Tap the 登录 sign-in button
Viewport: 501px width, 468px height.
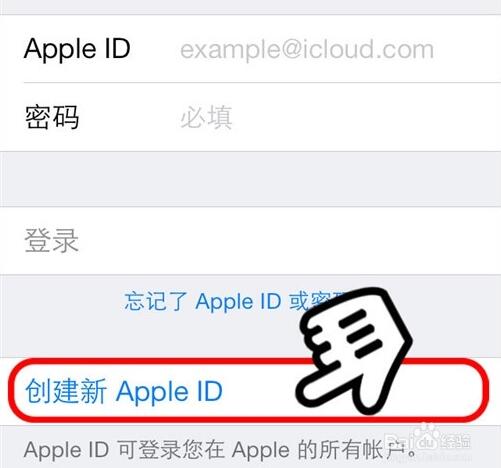point(250,241)
